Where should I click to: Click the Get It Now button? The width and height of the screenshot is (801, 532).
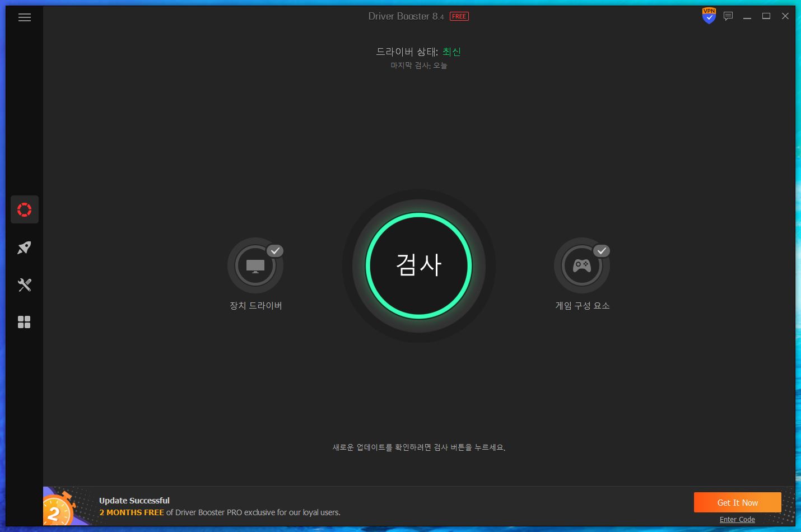click(x=737, y=502)
